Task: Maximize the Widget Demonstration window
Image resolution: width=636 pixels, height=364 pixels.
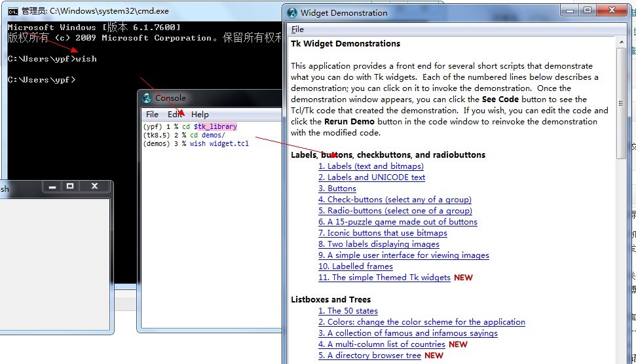Action: pos(587,10)
